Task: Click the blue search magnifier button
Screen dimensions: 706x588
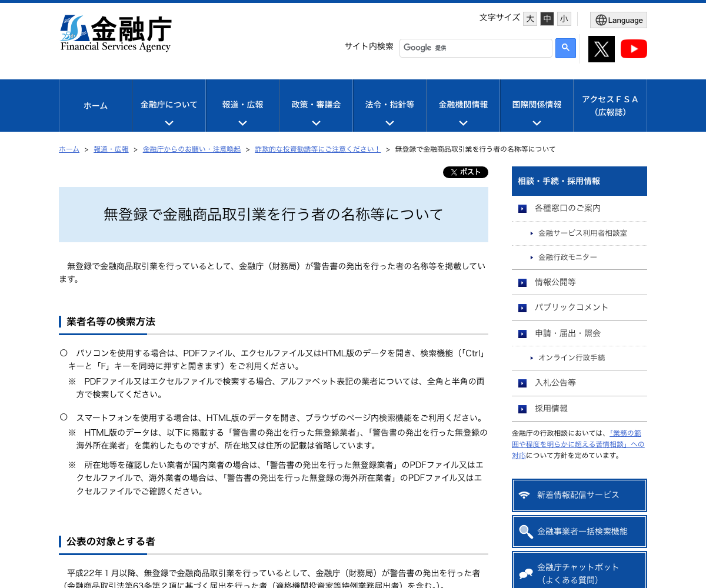Action: pos(565,48)
